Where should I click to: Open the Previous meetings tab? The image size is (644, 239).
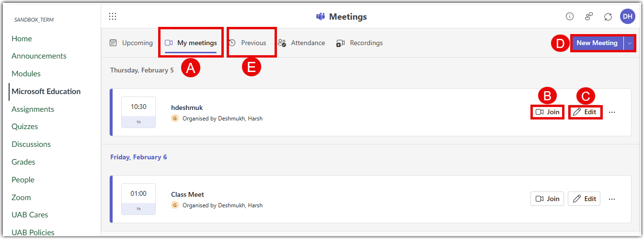click(x=248, y=43)
